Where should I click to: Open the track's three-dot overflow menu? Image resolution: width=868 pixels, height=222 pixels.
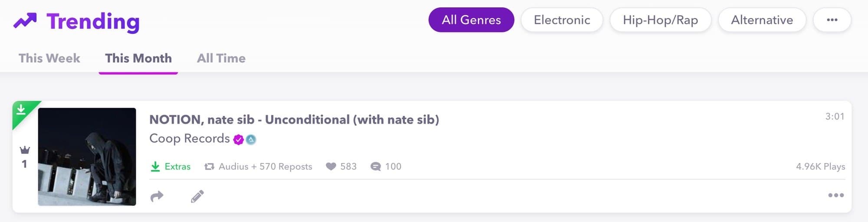(835, 195)
